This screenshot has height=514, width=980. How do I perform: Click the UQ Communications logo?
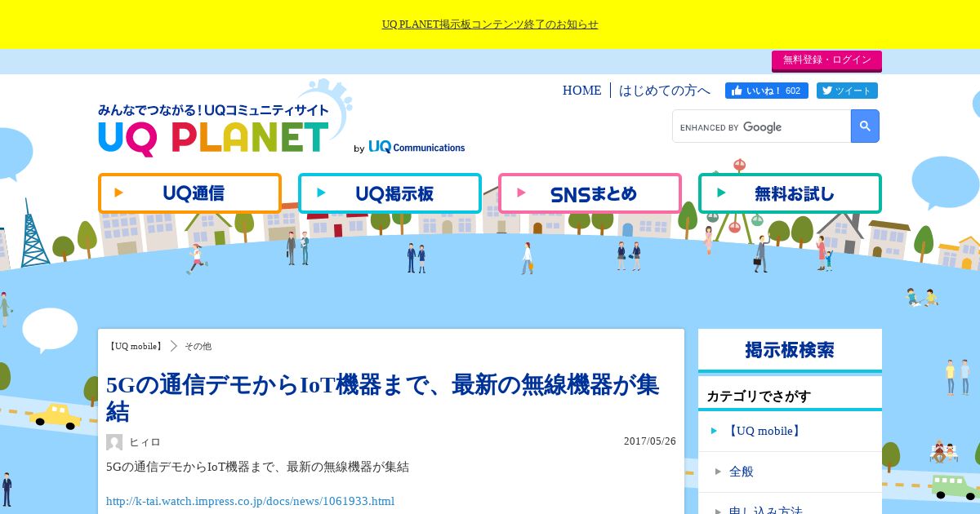coord(416,148)
